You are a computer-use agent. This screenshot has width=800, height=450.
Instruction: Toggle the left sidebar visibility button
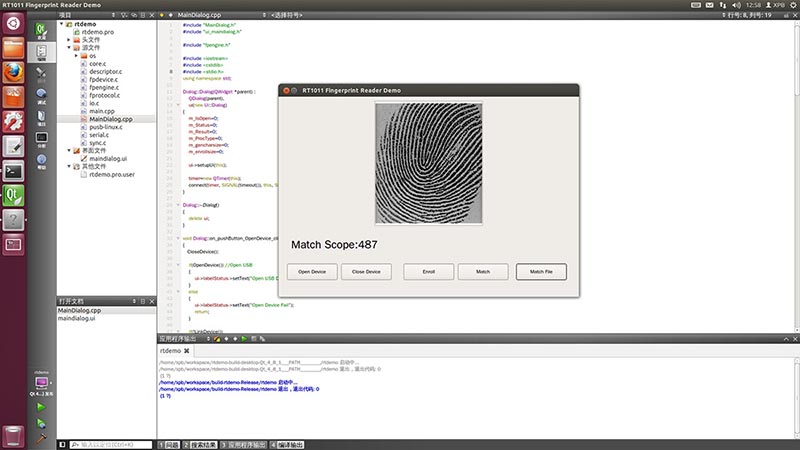click(62, 445)
